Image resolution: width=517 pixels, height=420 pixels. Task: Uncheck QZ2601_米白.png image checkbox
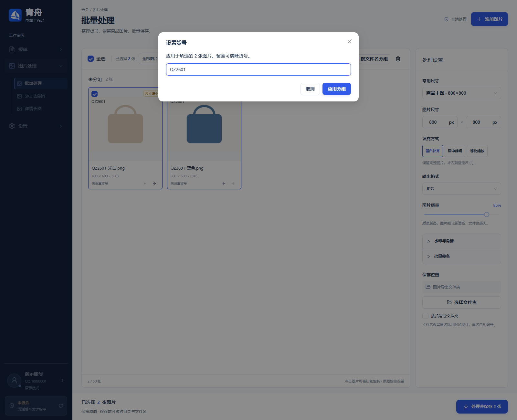(x=95, y=94)
